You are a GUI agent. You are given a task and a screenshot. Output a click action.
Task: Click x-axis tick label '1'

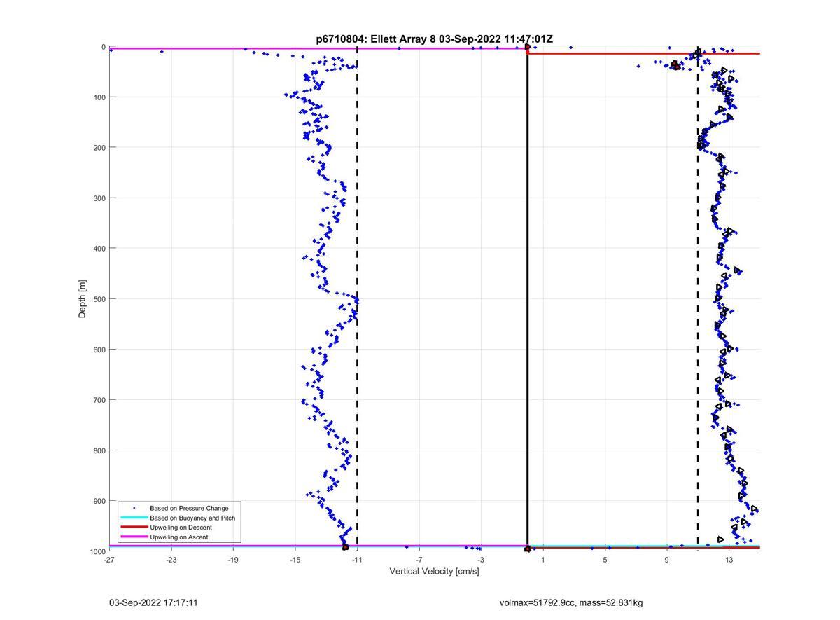(x=543, y=560)
